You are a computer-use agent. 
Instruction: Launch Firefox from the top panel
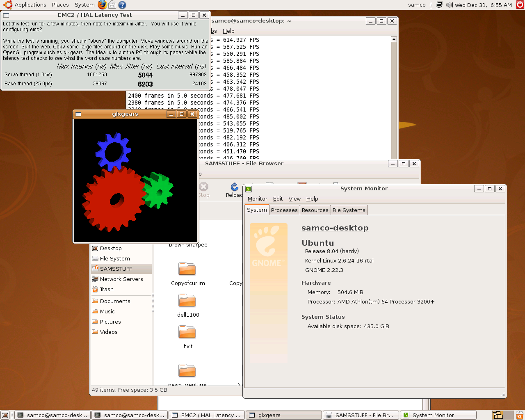(x=103, y=5)
